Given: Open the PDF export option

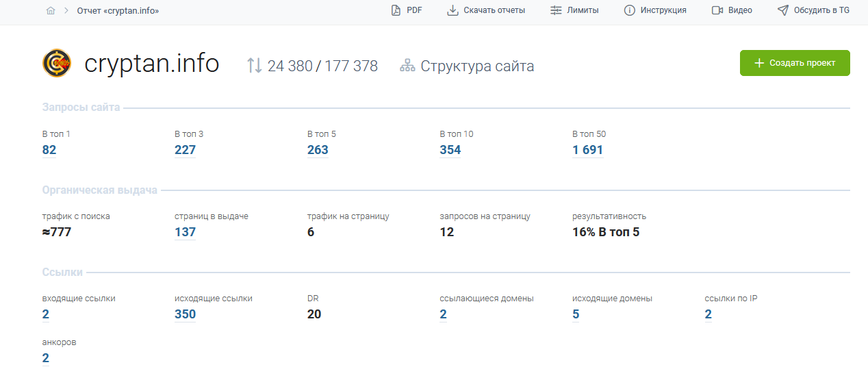Looking at the screenshot, I should pyautogui.click(x=406, y=10).
